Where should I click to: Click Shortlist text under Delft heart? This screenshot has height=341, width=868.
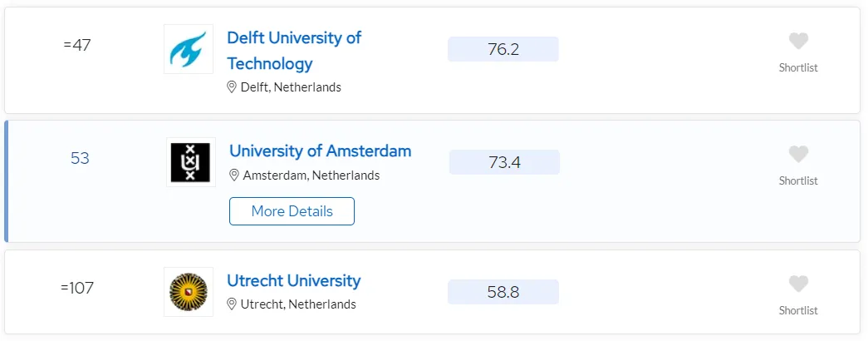point(798,67)
